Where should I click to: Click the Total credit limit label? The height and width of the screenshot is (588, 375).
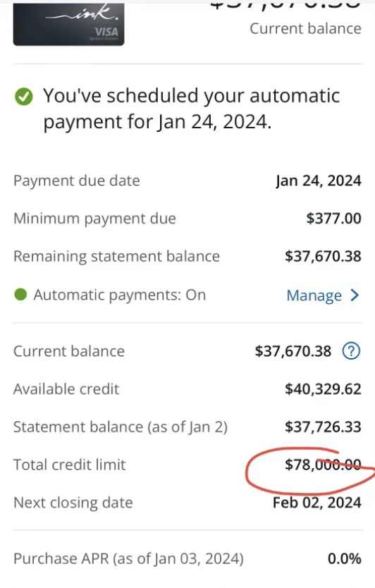69,465
